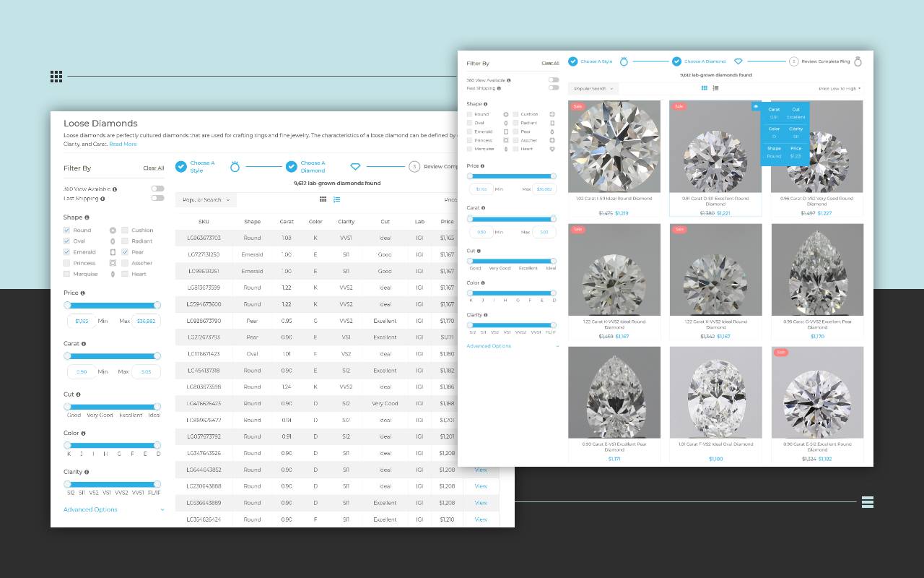Viewport: 924px width, 578px height.
Task: Open the Price Low To High sort dropdown
Action: coord(840,89)
